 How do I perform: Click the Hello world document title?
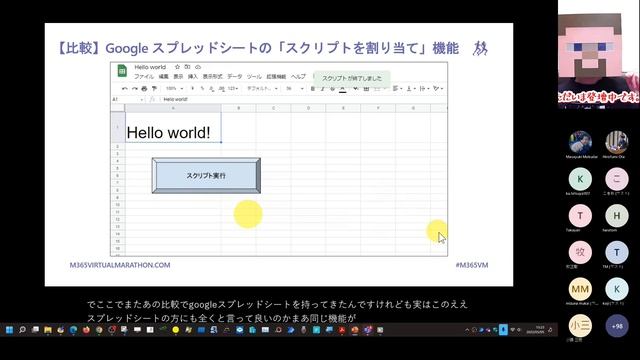pos(150,67)
